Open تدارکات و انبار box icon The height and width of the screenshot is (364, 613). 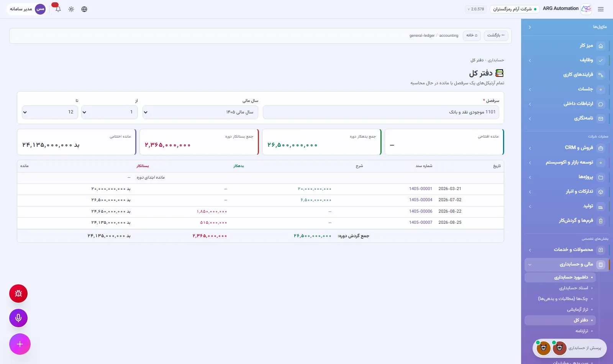click(x=600, y=192)
